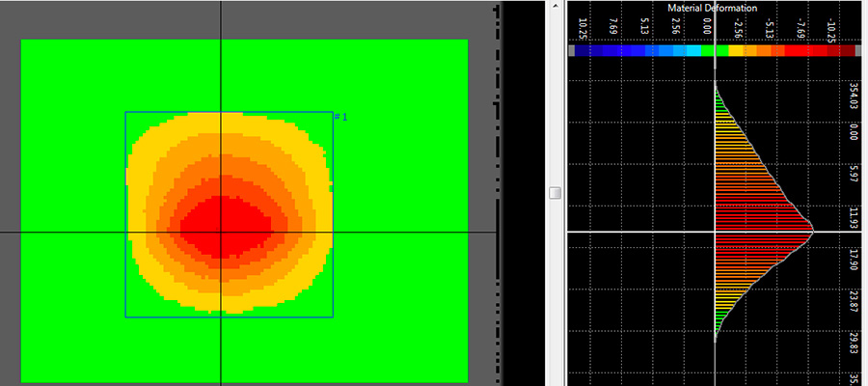The height and width of the screenshot is (386, 868).
Task: Click the top-right corner of the blue region box
Action: 333,113
